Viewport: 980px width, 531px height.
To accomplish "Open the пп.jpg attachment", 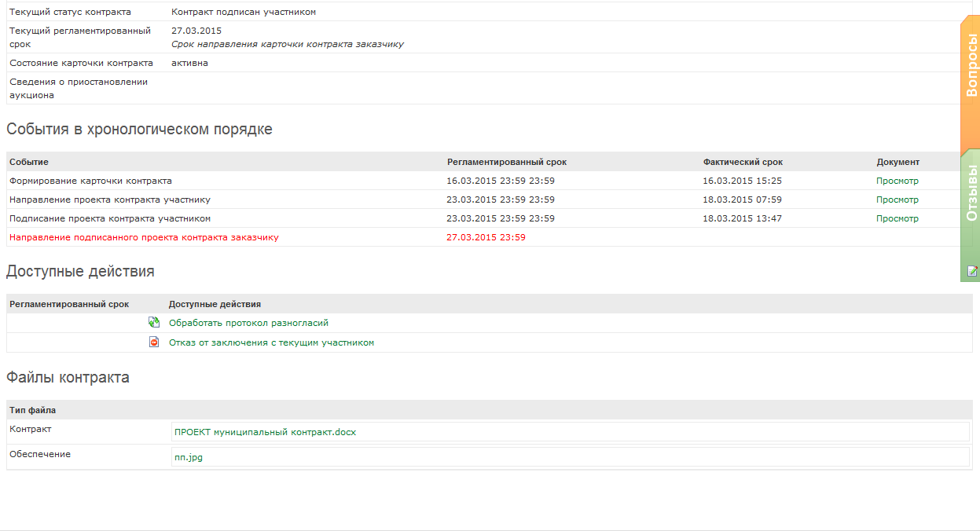I will click(189, 457).
